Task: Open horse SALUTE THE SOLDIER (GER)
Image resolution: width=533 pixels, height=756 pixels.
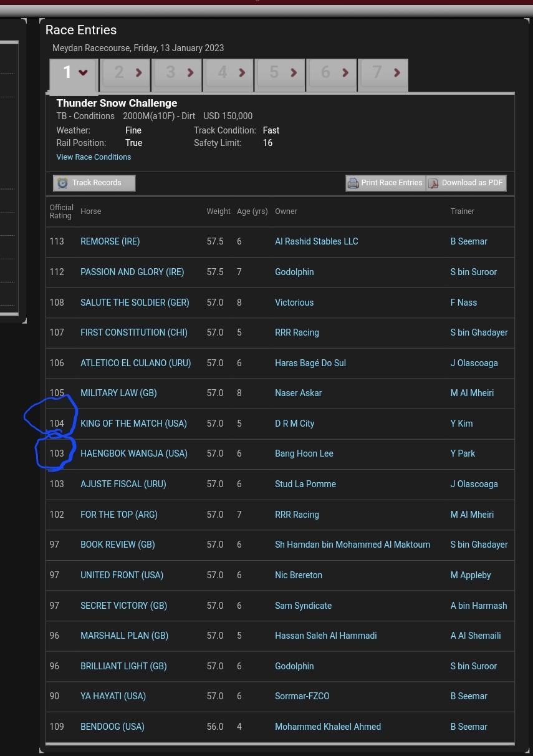Action: (135, 303)
